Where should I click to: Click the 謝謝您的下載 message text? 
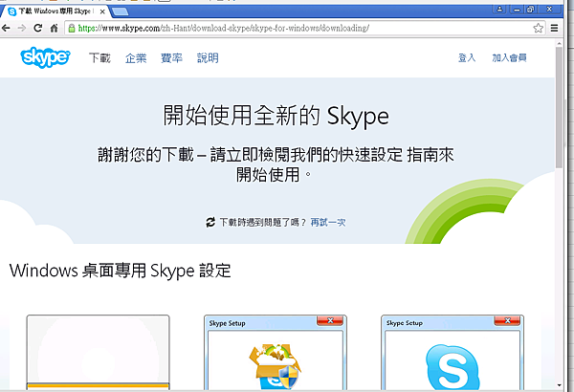click(x=276, y=164)
